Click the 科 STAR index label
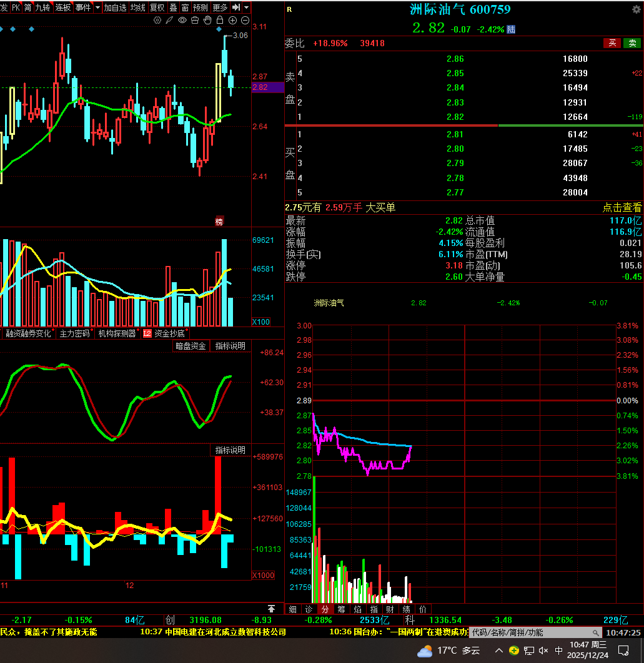This screenshot has width=644, height=663. (410, 620)
